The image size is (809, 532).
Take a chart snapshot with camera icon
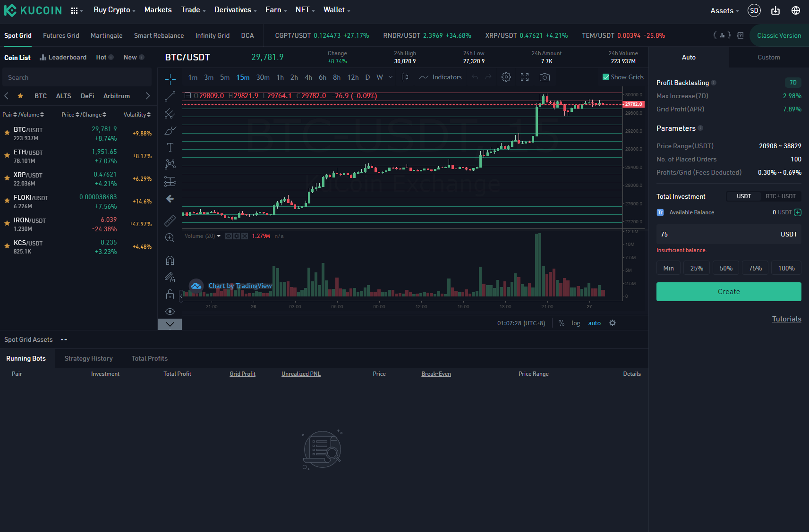click(x=545, y=77)
